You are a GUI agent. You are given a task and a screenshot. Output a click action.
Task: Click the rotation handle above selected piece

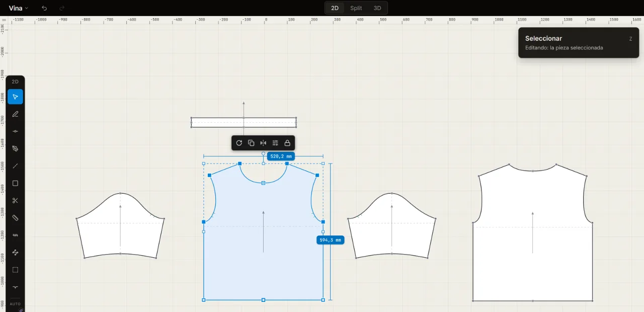[263, 153]
